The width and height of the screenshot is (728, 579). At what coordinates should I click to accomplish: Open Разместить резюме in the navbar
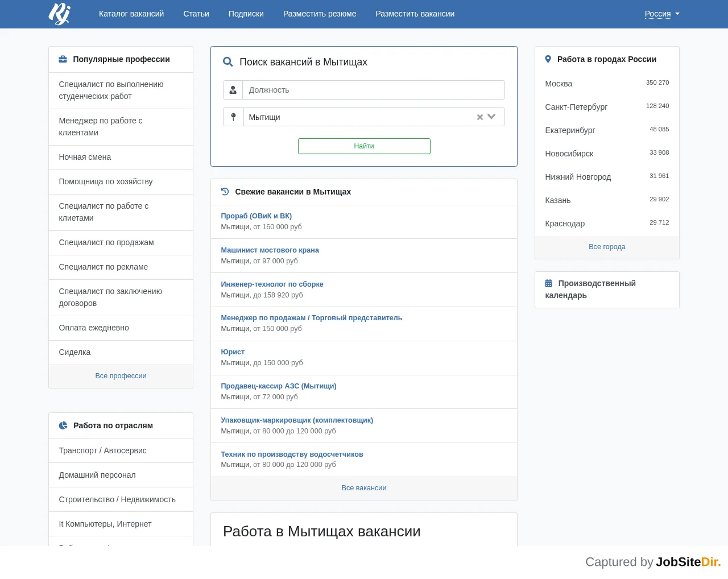click(x=320, y=14)
